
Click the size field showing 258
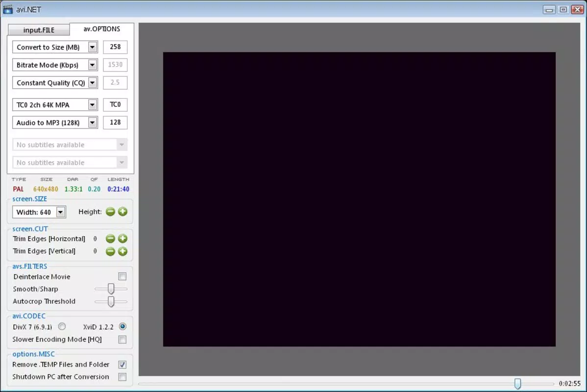[115, 47]
